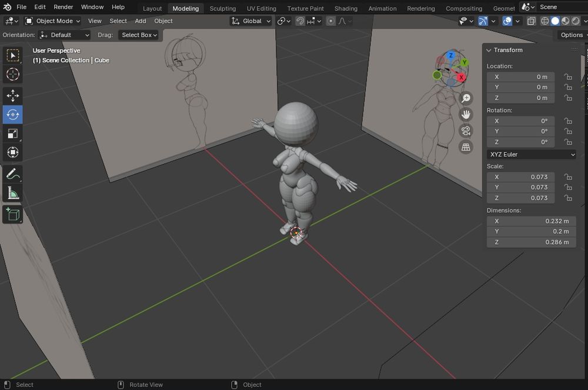The width and height of the screenshot is (588, 390).
Task: Click the pan view hand icon
Action: pos(466,114)
